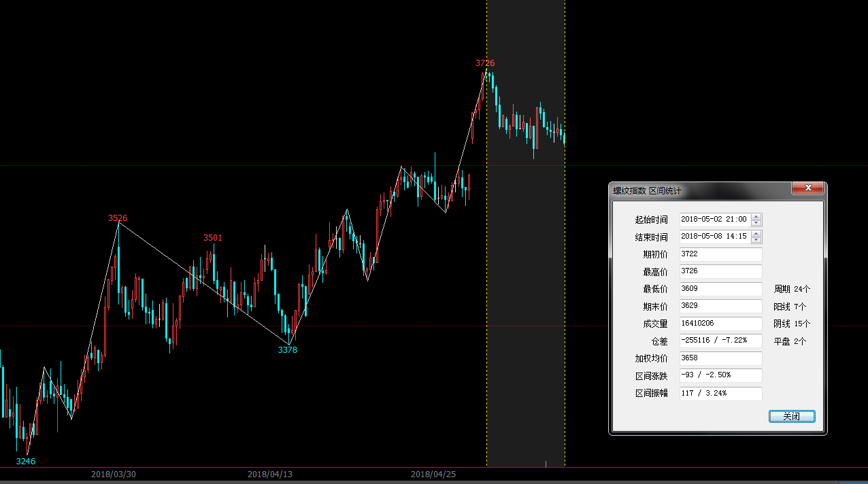Click the 关闭 button in the statistics dialog

click(792, 417)
